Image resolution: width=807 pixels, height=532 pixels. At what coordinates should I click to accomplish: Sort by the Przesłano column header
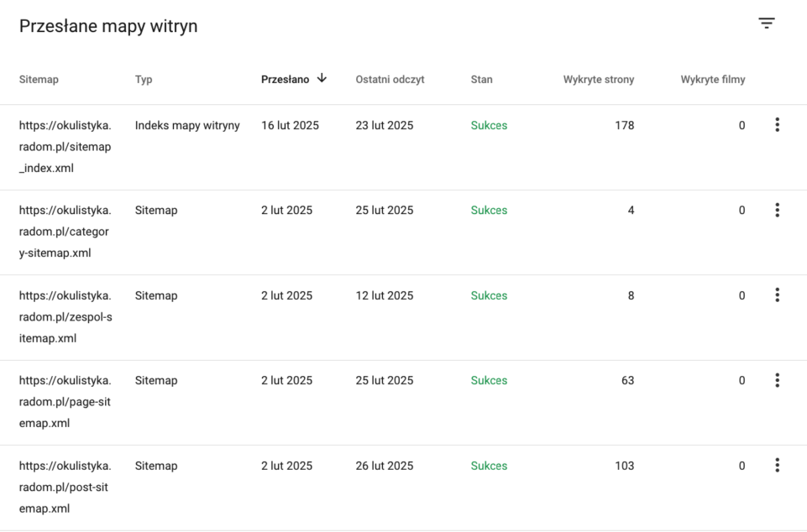pyautogui.click(x=285, y=80)
